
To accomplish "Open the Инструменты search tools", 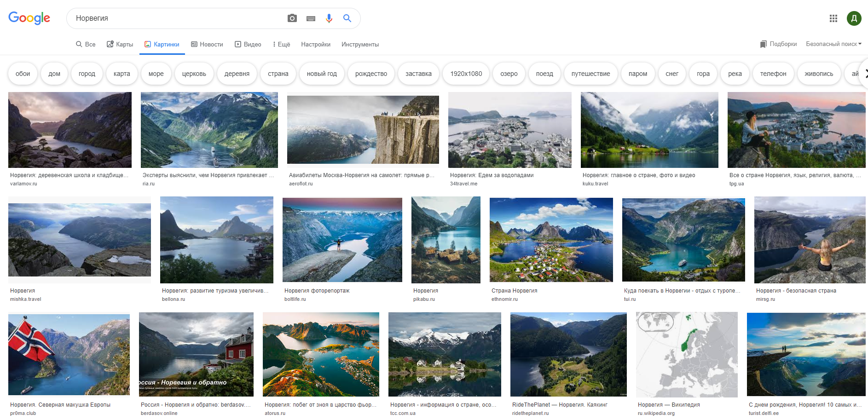I will [360, 45].
